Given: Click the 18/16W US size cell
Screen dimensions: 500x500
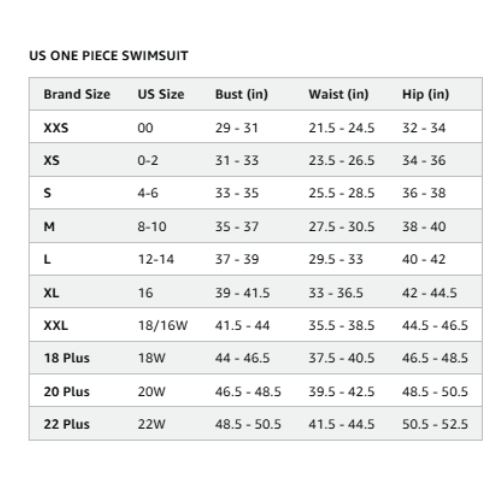Looking at the screenshot, I should point(163,325).
